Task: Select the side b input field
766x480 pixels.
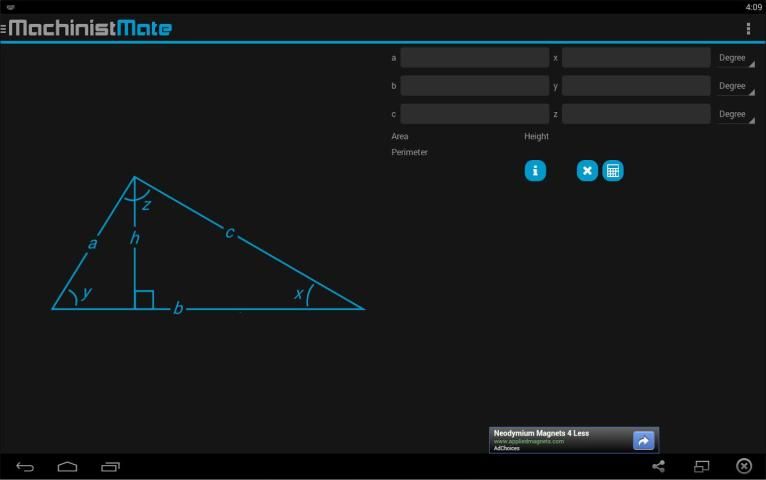Action: pos(474,86)
